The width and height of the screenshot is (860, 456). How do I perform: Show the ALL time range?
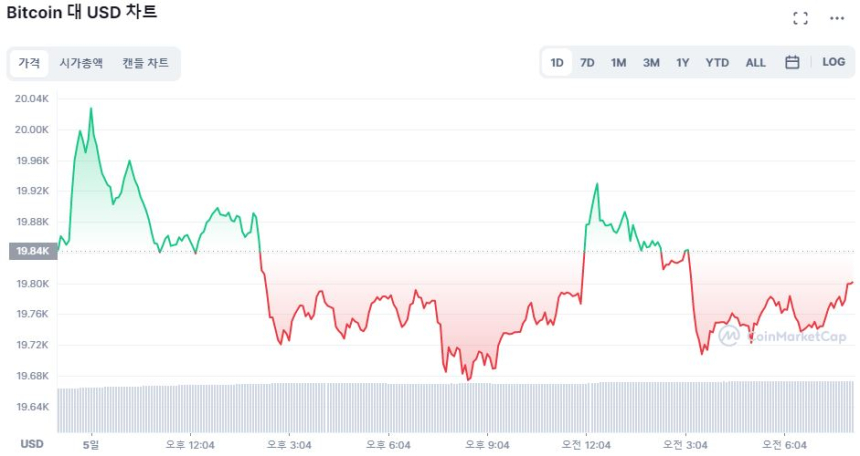tap(755, 62)
